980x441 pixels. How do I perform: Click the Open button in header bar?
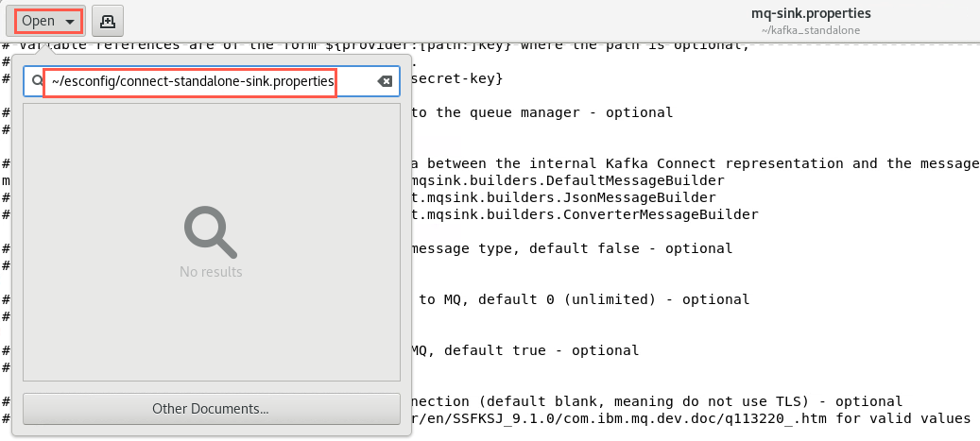[x=45, y=21]
